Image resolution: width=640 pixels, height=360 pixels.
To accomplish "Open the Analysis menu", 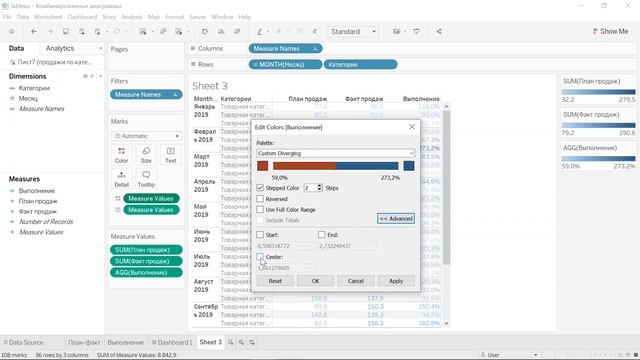I will 132,17.
